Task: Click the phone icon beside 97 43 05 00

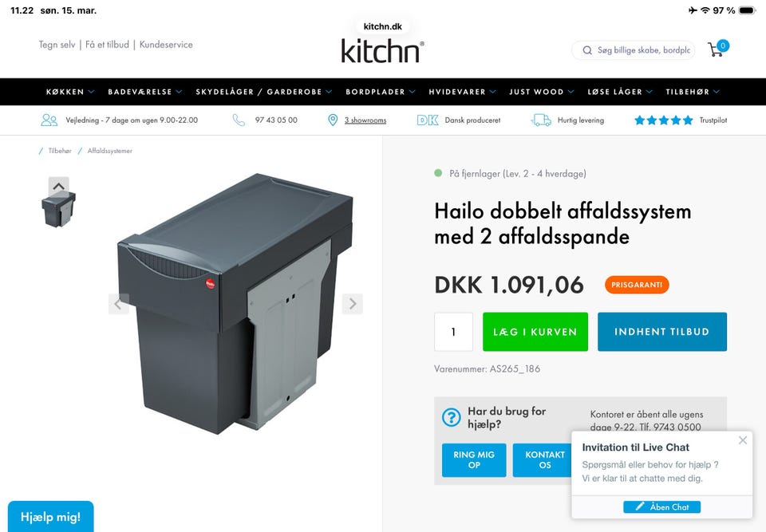Action: 239,120
